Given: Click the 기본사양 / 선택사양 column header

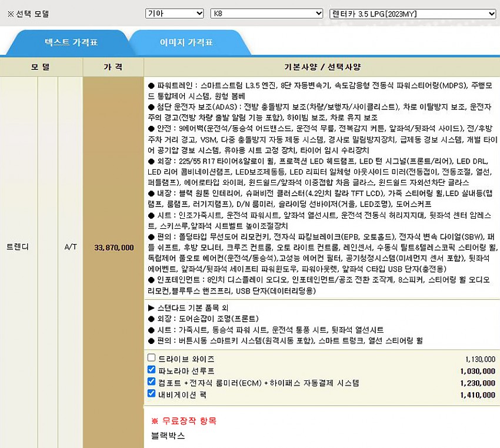Looking at the screenshot, I should click(321, 67).
